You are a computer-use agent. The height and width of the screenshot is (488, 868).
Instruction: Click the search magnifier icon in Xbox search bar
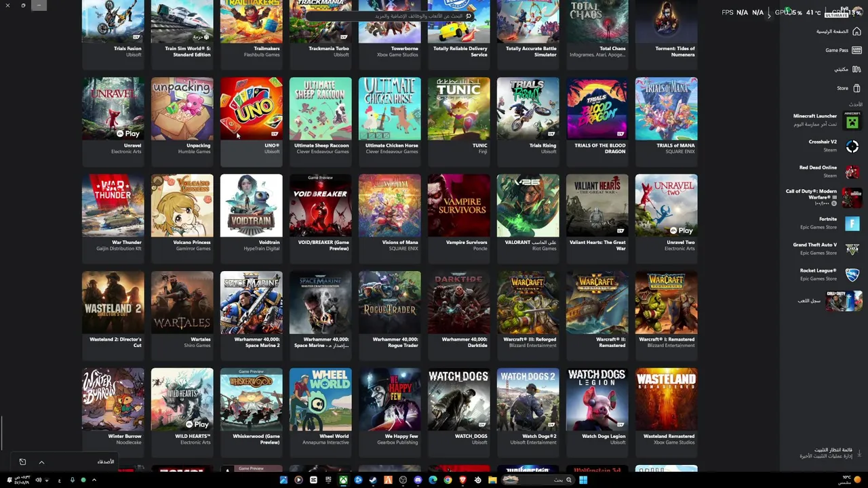click(x=468, y=16)
